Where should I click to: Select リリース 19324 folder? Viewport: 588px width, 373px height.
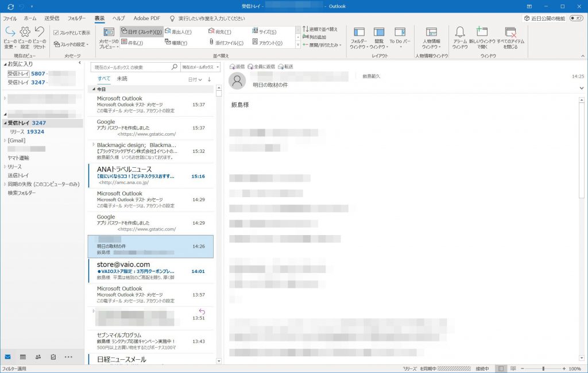point(27,132)
